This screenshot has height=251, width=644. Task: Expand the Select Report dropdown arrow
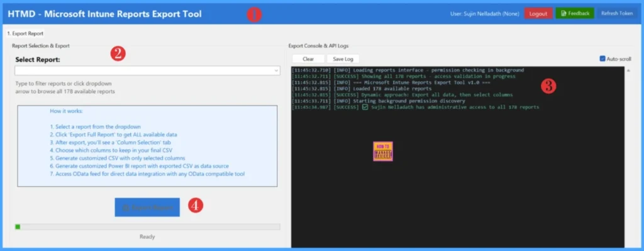pos(277,71)
